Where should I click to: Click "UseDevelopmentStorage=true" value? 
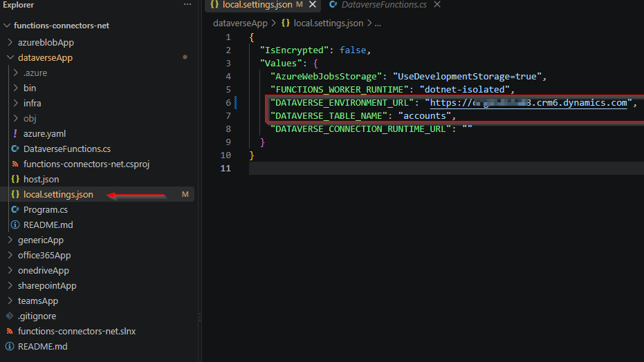467,76
